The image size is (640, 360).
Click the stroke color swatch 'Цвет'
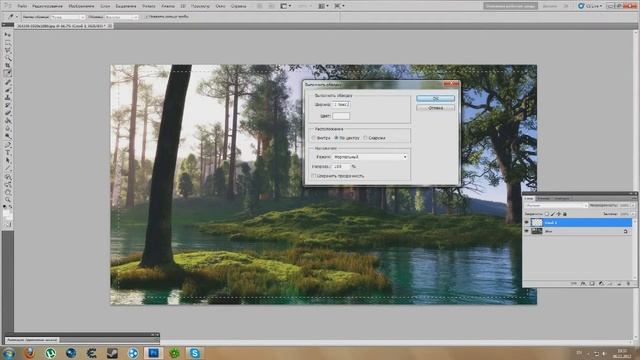coord(341,116)
